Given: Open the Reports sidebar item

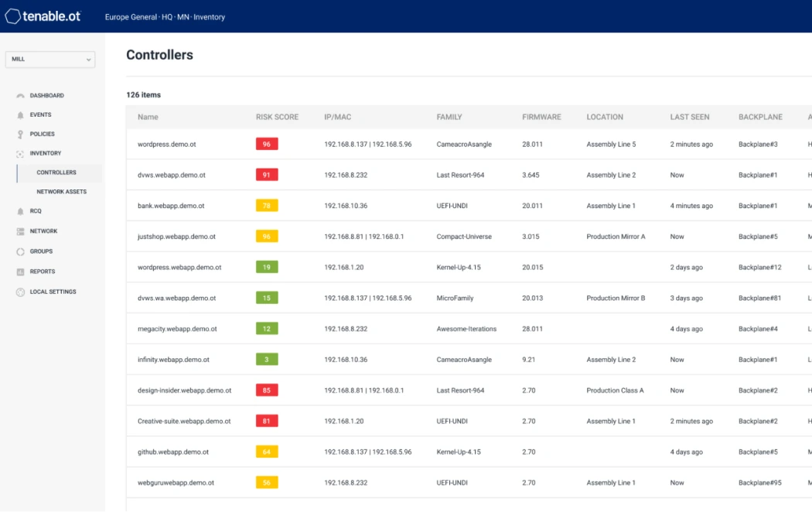Looking at the screenshot, I should [x=43, y=271].
